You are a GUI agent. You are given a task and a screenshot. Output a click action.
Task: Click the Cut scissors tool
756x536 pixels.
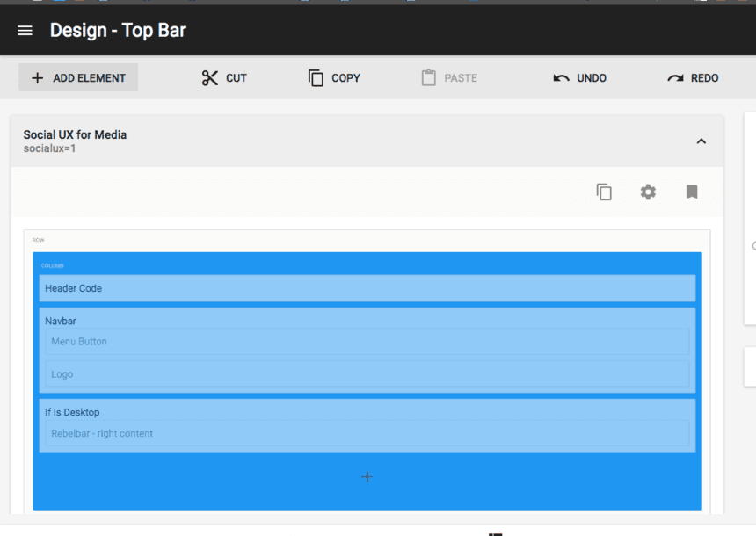[223, 78]
